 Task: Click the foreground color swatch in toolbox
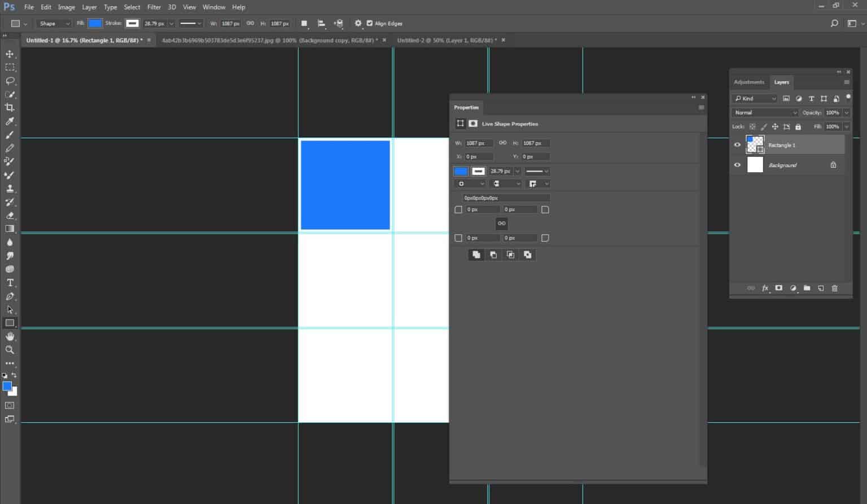coord(7,386)
